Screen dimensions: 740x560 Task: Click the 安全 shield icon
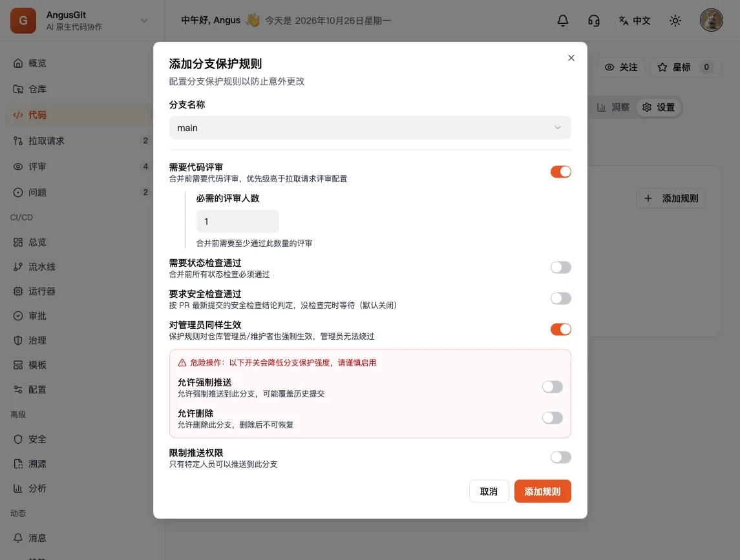18,439
